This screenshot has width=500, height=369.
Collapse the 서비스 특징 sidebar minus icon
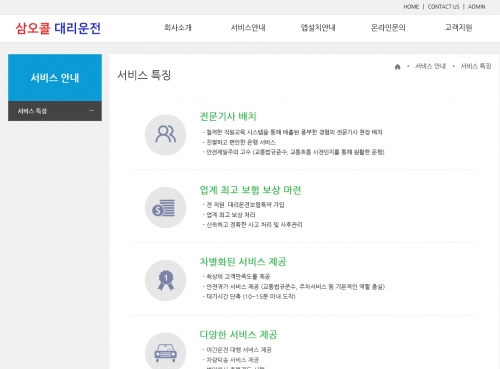click(91, 111)
